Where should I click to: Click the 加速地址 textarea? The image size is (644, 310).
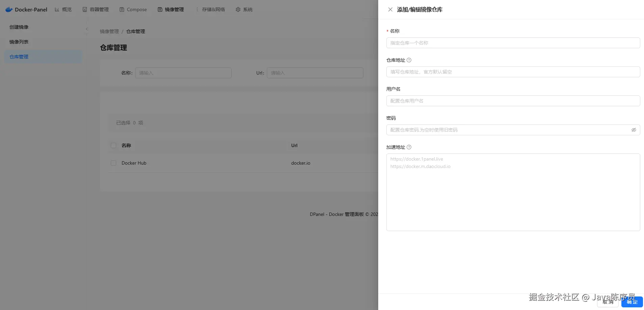[x=513, y=192]
